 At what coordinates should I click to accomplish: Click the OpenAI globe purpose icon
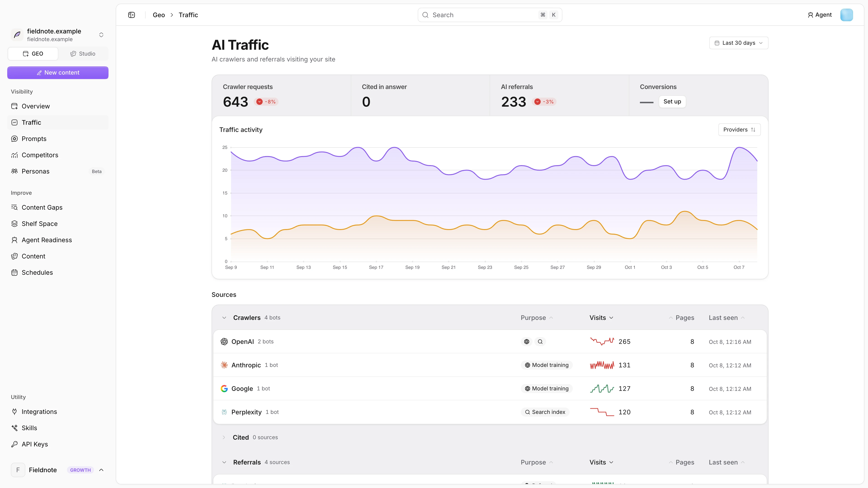(x=527, y=342)
